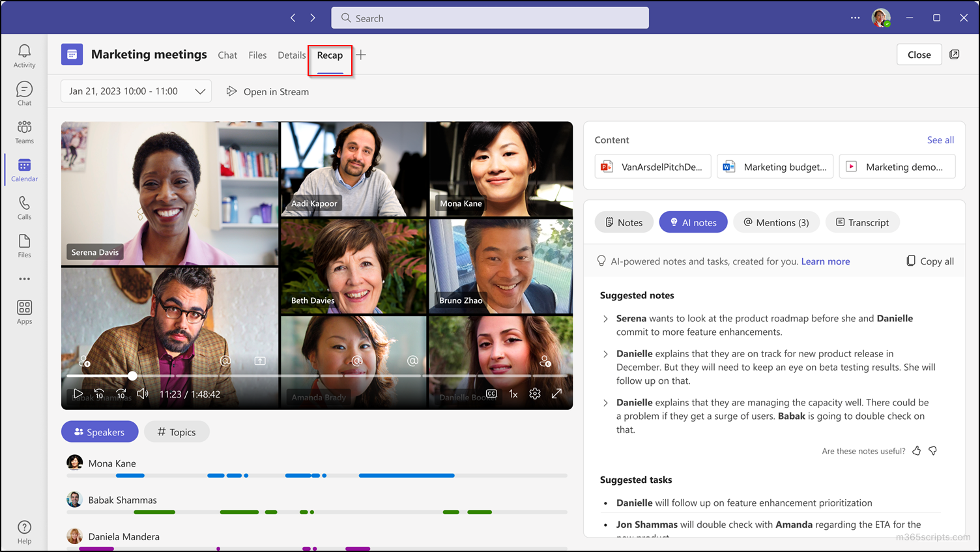Click See all to view all content
This screenshot has width=980, height=552.
940,139
